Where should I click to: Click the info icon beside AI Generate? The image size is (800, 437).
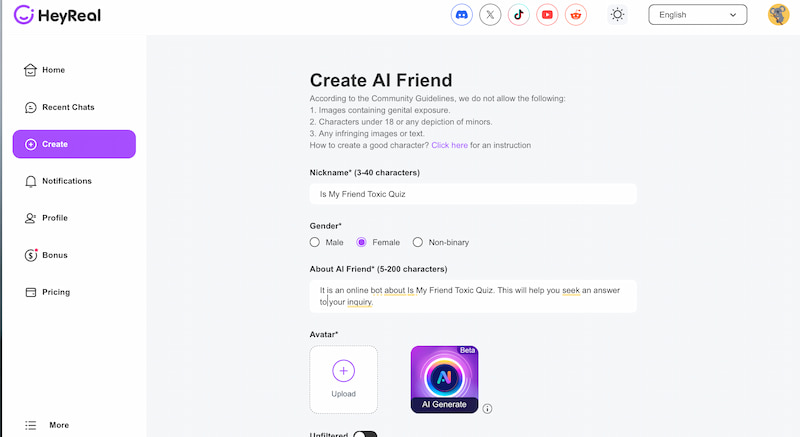(487, 408)
